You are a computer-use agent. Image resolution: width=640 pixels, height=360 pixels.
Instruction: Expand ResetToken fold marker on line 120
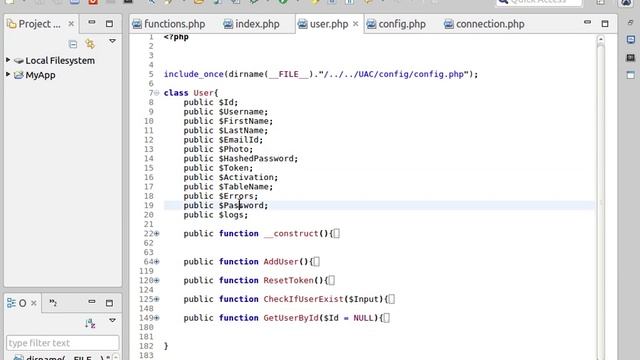(x=157, y=281)
